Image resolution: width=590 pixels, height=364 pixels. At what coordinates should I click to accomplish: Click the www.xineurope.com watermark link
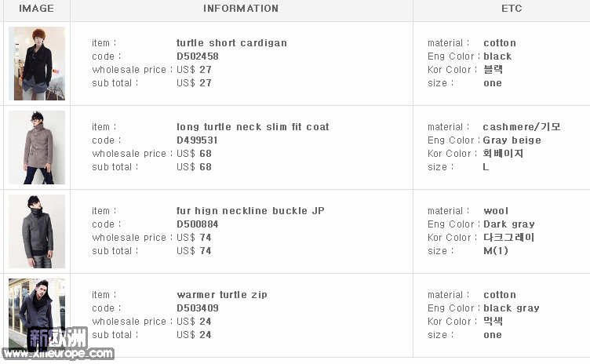58,354
